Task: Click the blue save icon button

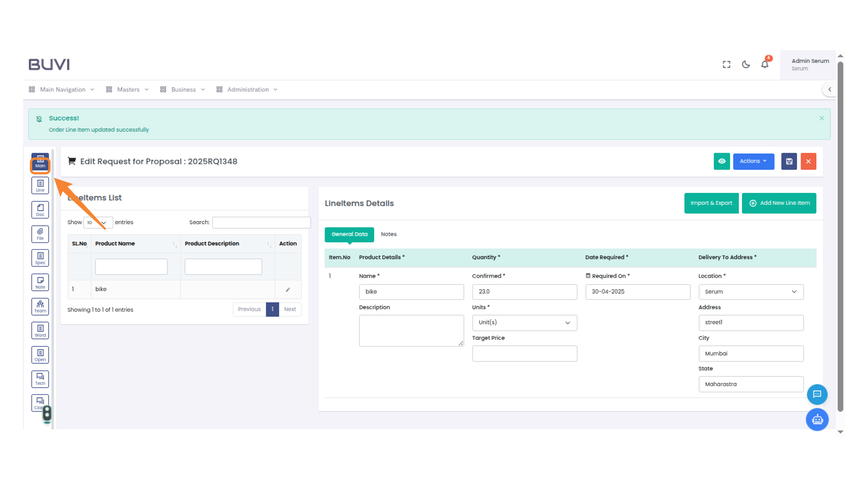Action: coord(789,161)
